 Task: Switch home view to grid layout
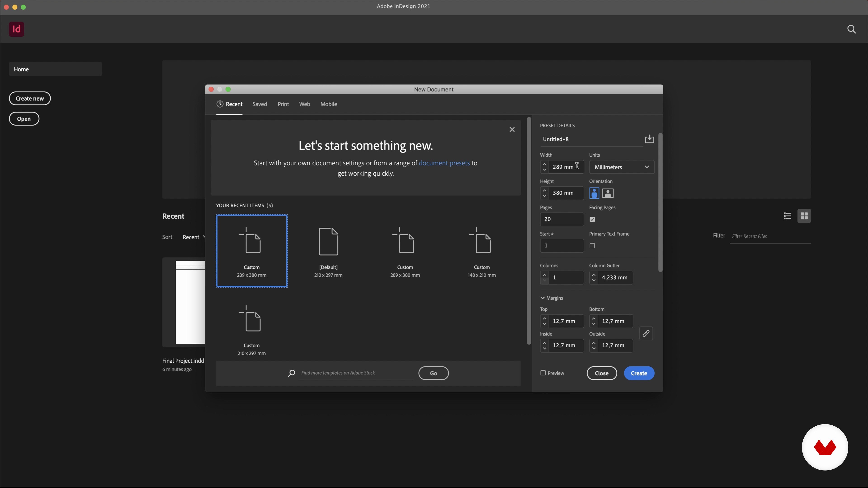click(804, 216)
